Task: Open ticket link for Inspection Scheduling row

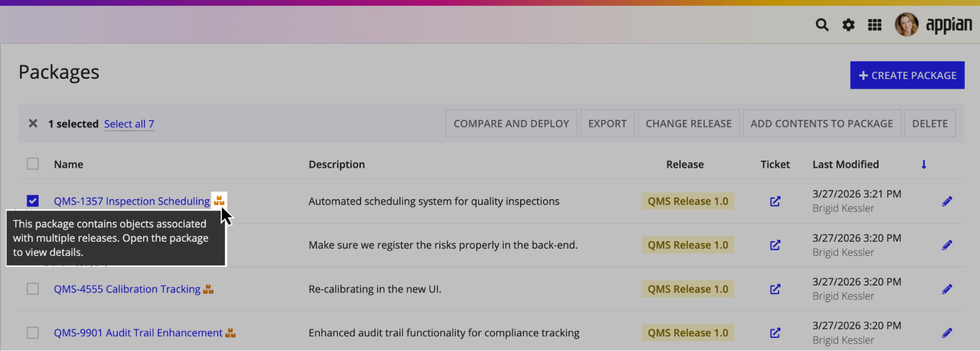Action: tap(775, 201)
